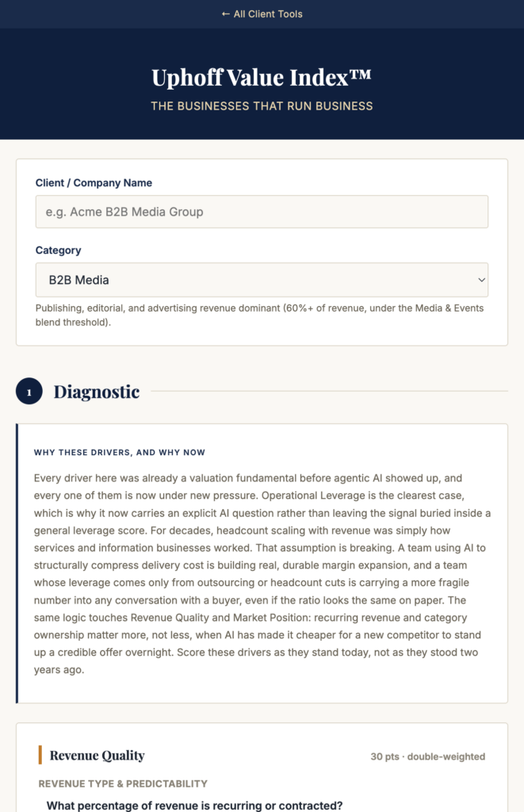Screen dimensions: 524x812
Task: Click the orange accent bar beside Revenue Quality
Action: tap(40, 755)
